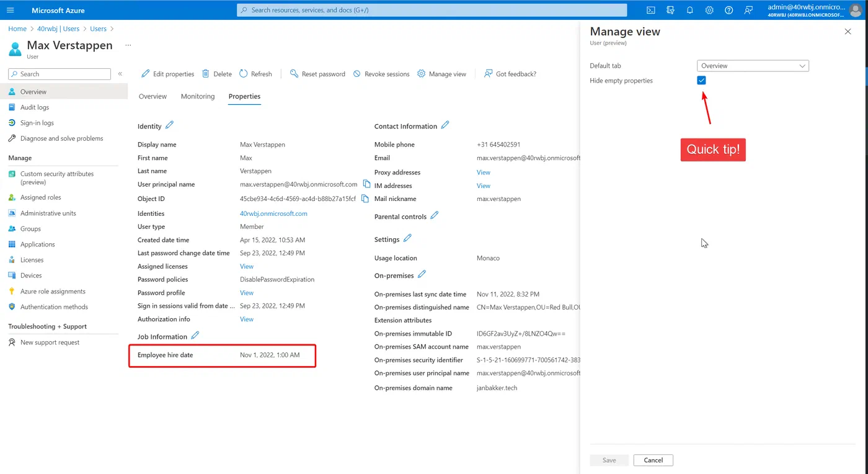Go to Home breadcrumb link
868x474 pixels.
17,29
